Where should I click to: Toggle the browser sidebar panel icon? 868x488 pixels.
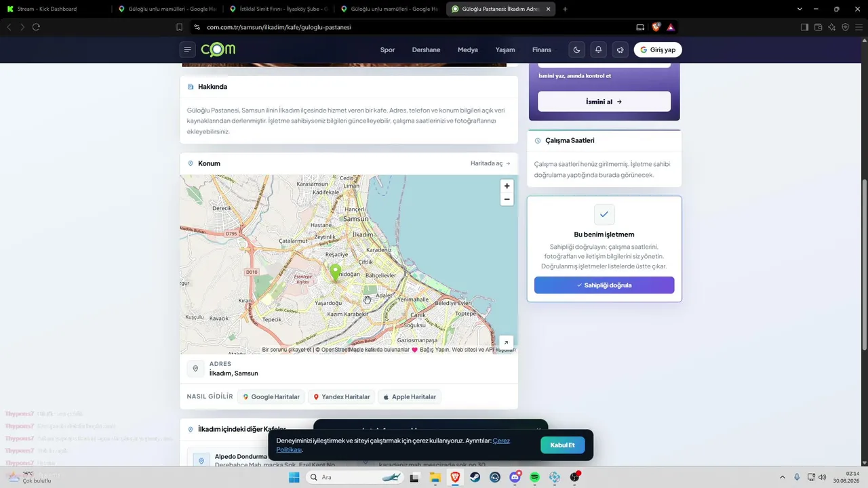(804, 27)
